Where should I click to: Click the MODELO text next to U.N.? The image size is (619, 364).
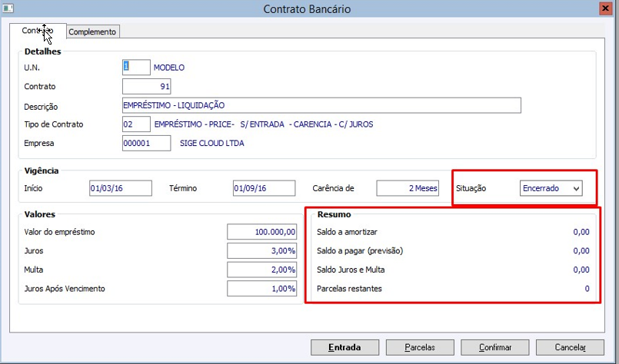point(169,68)
